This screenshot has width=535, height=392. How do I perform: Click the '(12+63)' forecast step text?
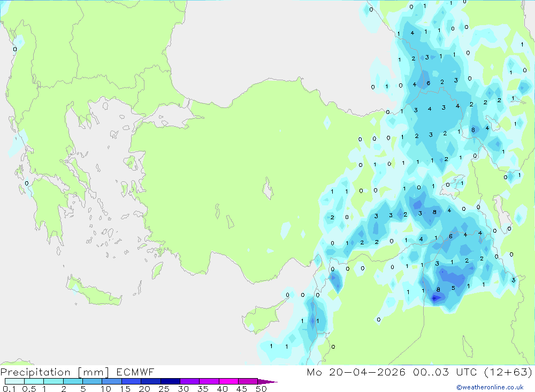(x=508, y=372)
